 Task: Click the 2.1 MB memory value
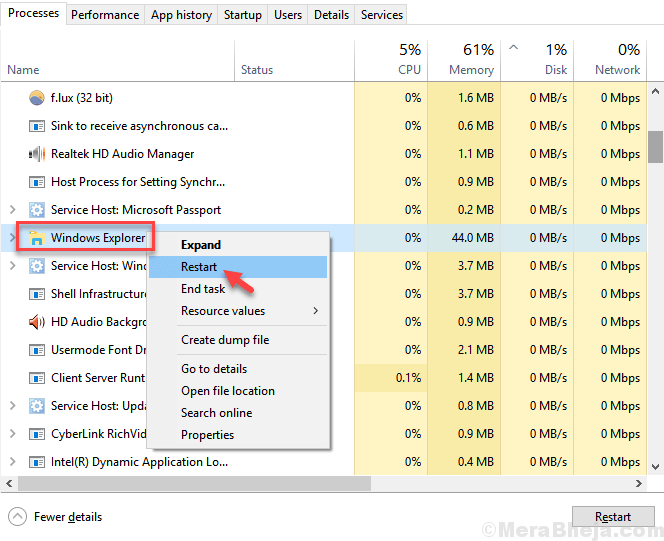[476, 350]
